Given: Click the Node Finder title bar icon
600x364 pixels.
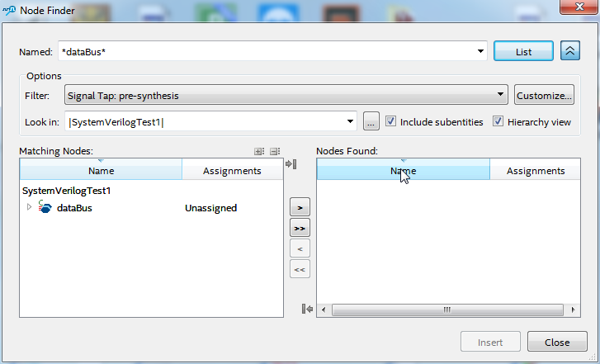Looking at the screenshot, I should pos(9,11).
